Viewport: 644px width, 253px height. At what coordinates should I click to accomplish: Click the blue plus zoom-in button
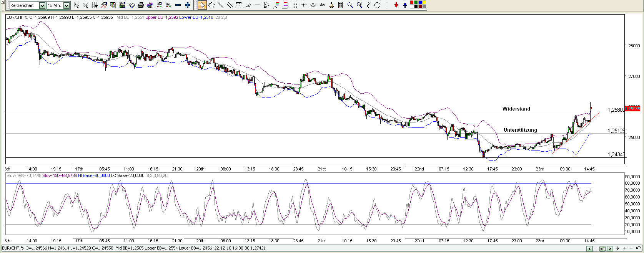(188, 5)
